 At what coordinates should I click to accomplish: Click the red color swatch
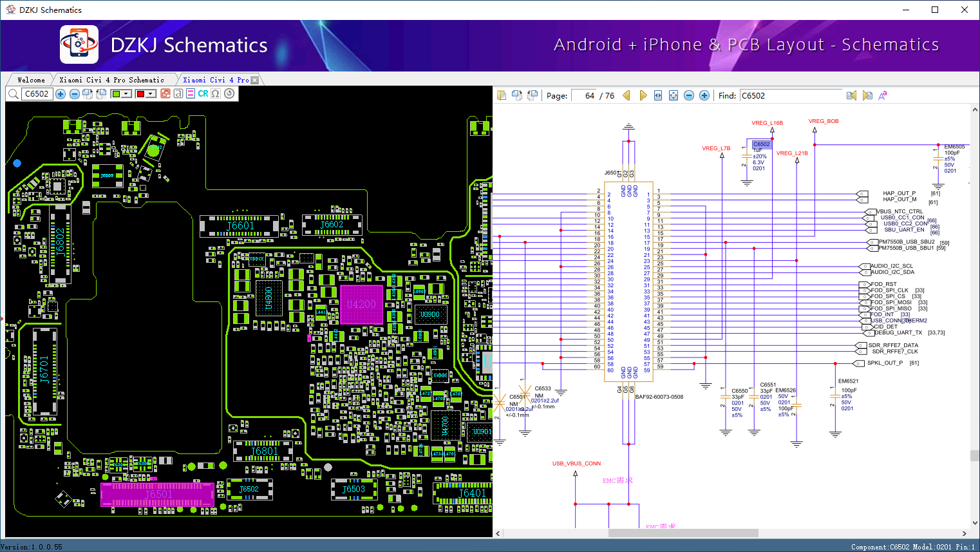tap(140, 94)
